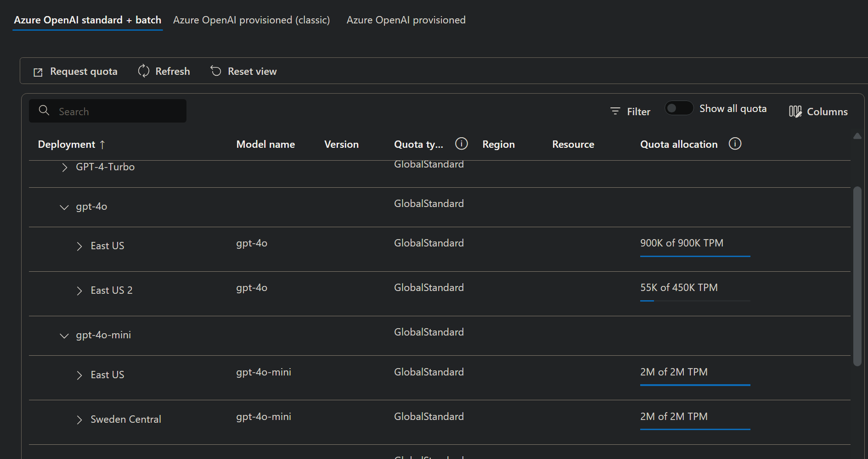
Task: Click into the Search field
Action: click(107, 111)
